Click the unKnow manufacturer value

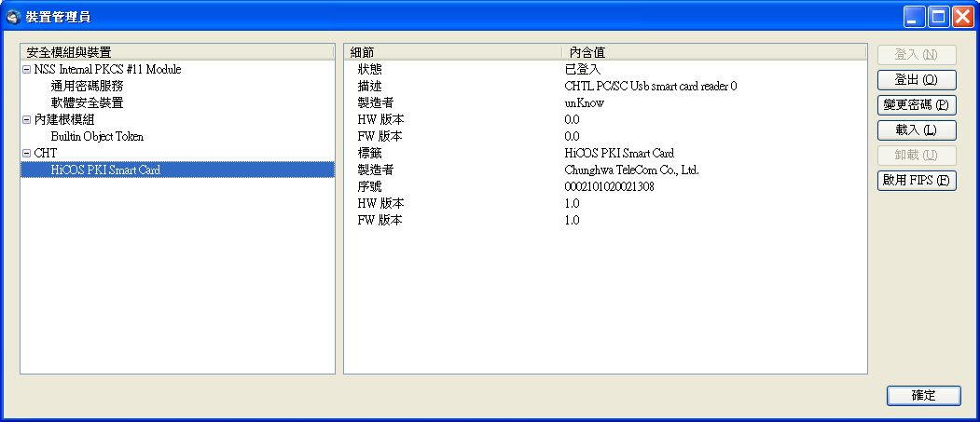point(584,103)
